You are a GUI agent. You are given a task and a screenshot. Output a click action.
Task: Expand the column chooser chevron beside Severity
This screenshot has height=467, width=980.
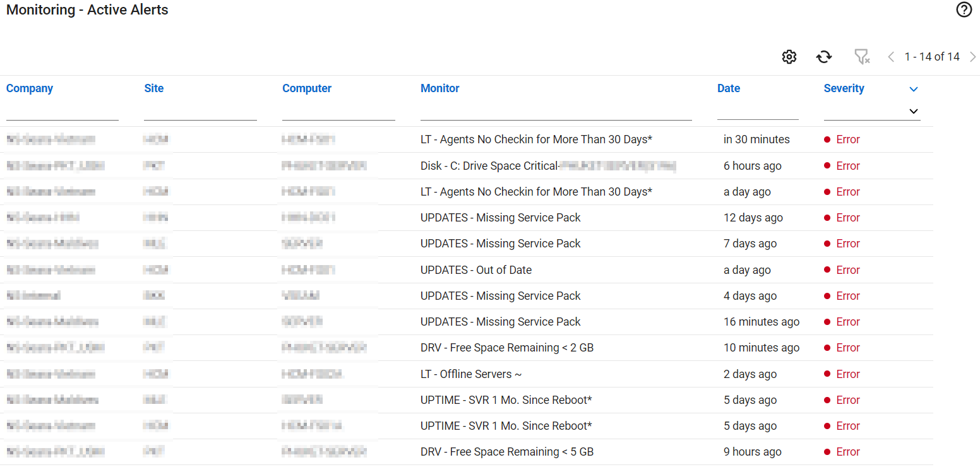pos(913,89)
